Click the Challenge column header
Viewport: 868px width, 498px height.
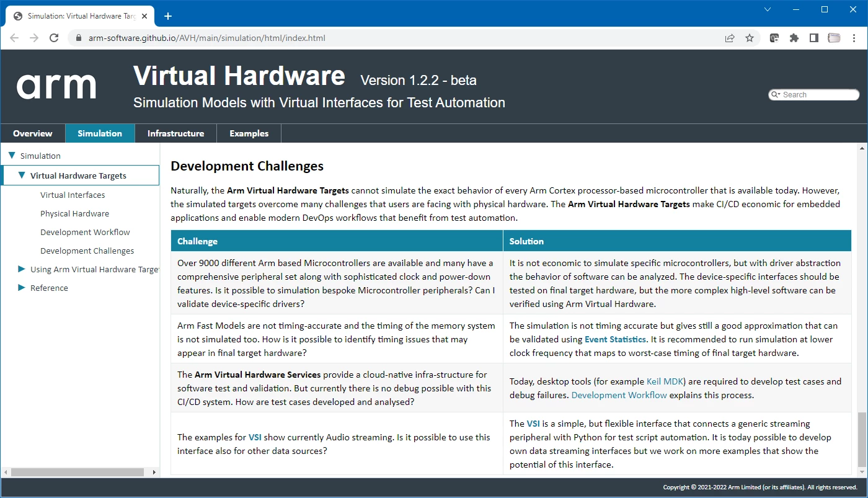pos(337,241)
